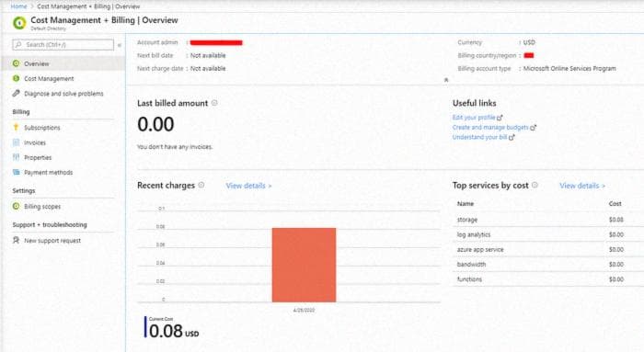This screenshot has width=644, height=352.
Task: Click info icon beside Recent charges
Action: [x=201, y=185]
